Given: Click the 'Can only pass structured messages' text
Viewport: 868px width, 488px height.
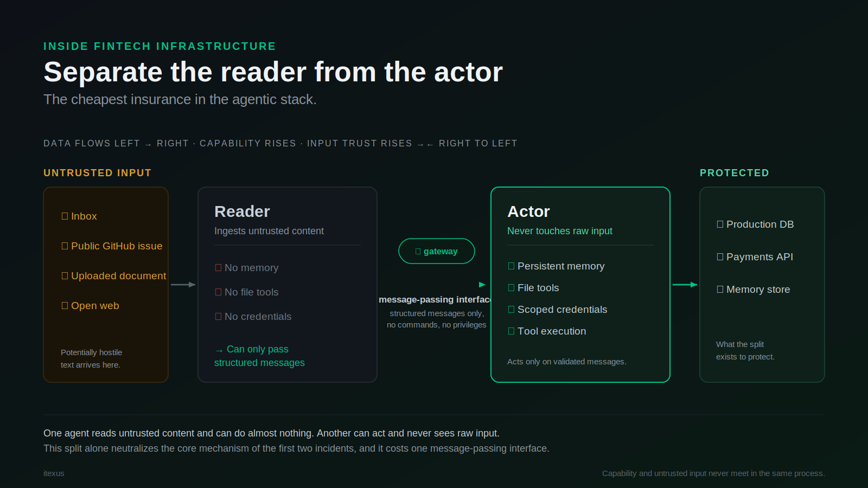Looking at the screenshot, I should coord(259,356).
